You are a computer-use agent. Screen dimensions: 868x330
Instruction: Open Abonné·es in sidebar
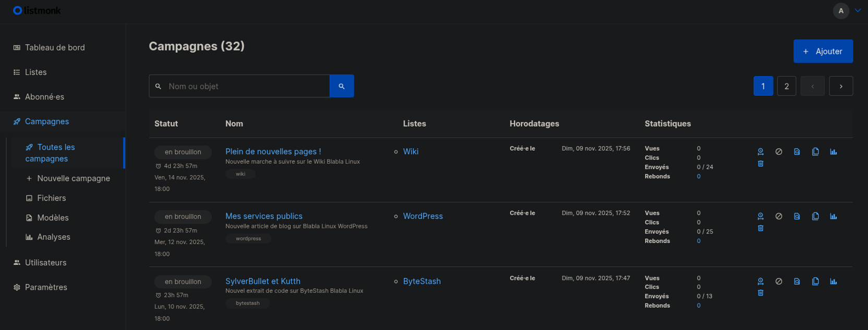[x=44, y=97]
